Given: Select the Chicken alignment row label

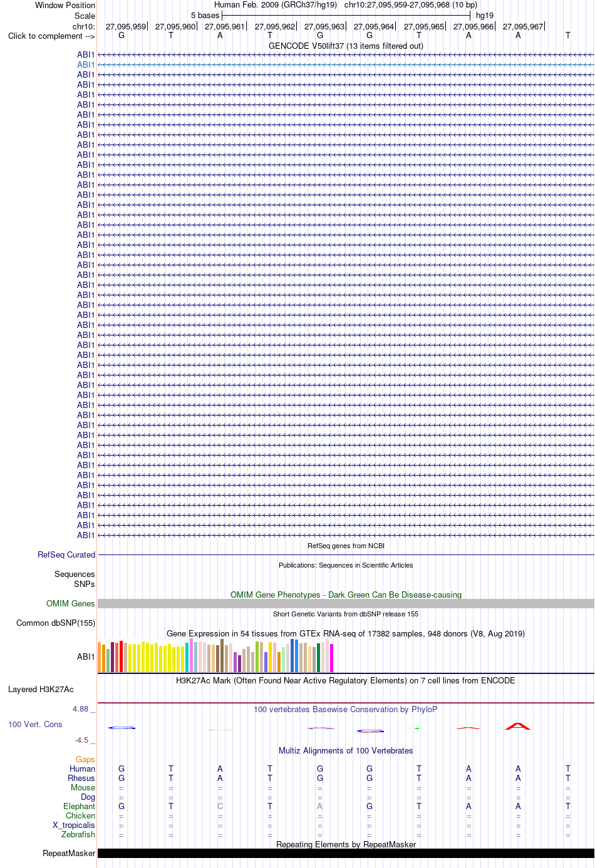Looking at the screenshot, I should (x=81, y=815).
